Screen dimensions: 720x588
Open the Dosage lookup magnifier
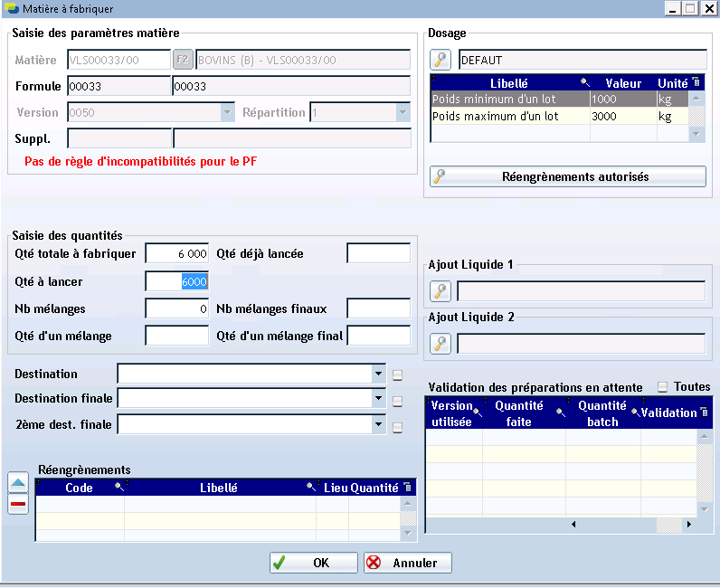click(x=441, y=60)
